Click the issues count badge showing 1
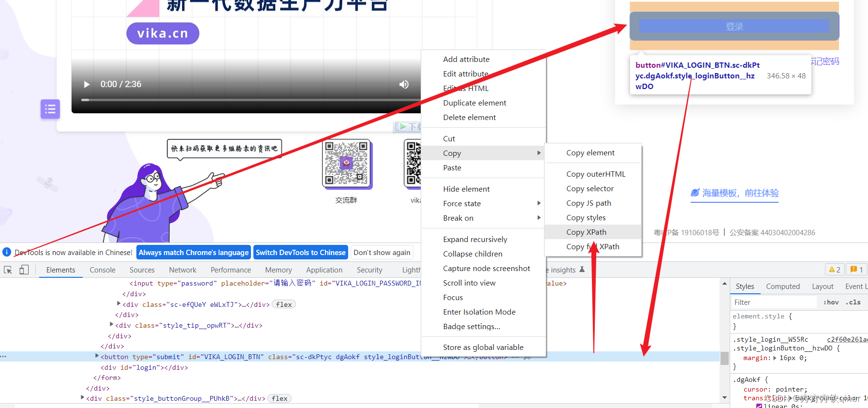This screenshot has height=408, width=868. pyautogui.click(x=856, y=270)
